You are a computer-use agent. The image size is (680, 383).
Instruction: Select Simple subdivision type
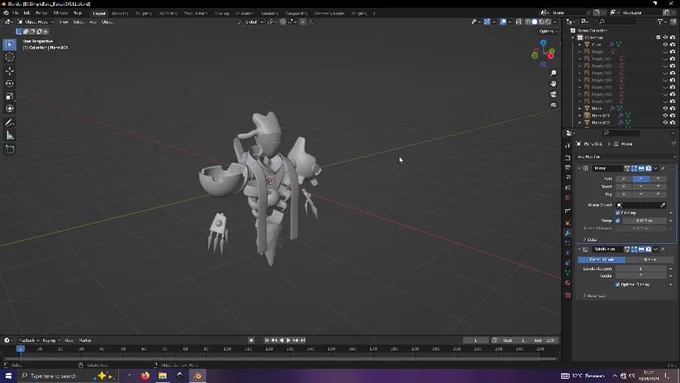[650, 259]
